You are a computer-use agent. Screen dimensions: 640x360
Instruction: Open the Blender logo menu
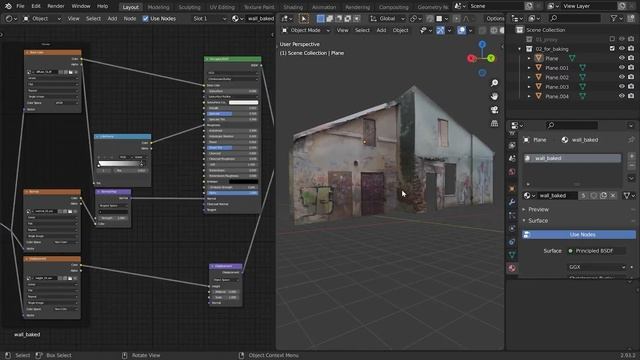(x=8, y=6)
